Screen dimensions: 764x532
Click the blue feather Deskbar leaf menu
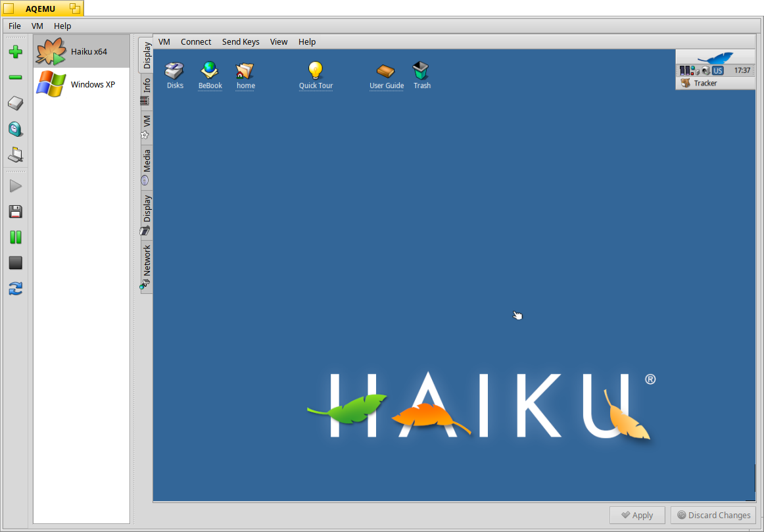[715, 57]
